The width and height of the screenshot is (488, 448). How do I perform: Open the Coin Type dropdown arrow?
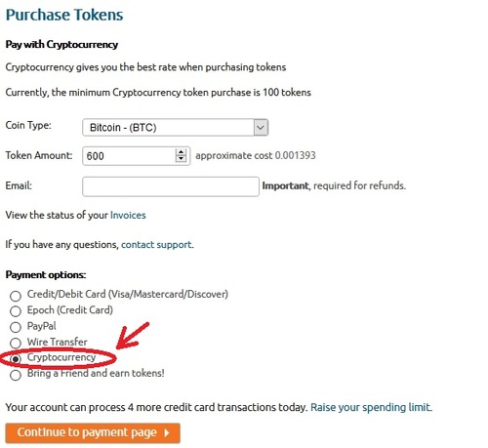pos(261,127)
